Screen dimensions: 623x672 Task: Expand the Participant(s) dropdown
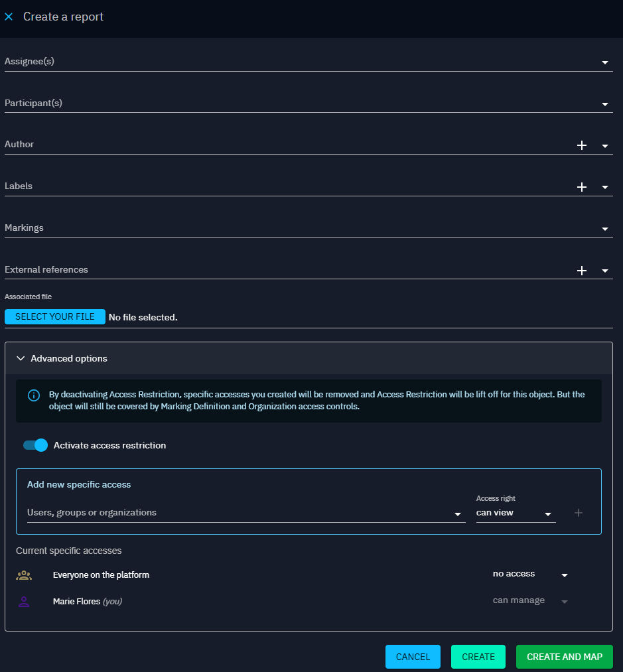click(604, 104)
